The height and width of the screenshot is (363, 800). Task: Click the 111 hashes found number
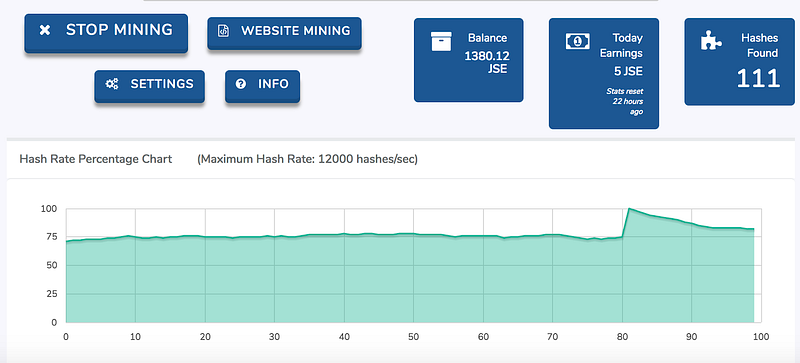pos(759,79)
